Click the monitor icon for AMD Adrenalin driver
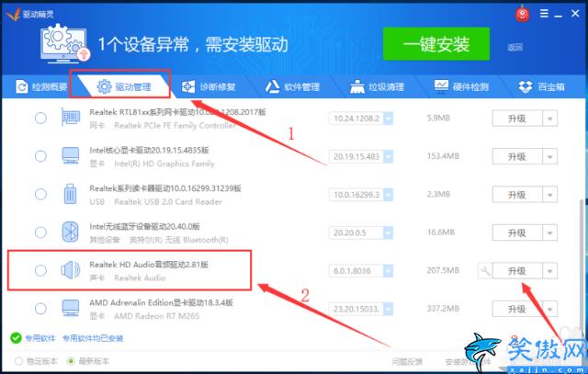Viewport: 588px width, 374px height. [x=70, y=308]
